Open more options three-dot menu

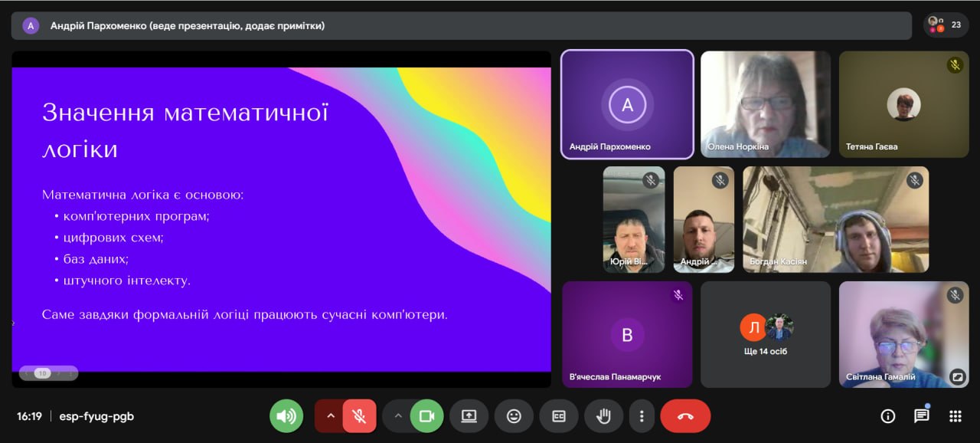coord(642,416)
